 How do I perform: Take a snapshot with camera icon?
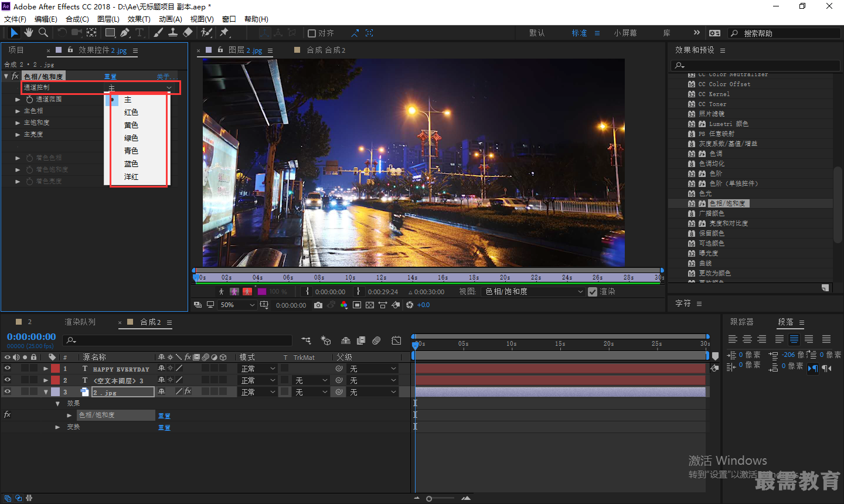[x=318, y=305]
